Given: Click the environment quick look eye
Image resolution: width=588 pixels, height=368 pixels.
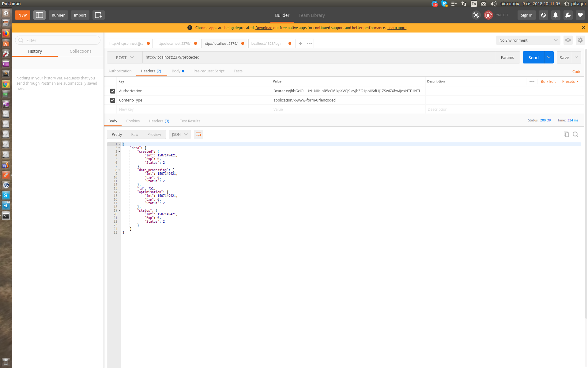Looking at the screenshot, I should [x=568, y=40].
